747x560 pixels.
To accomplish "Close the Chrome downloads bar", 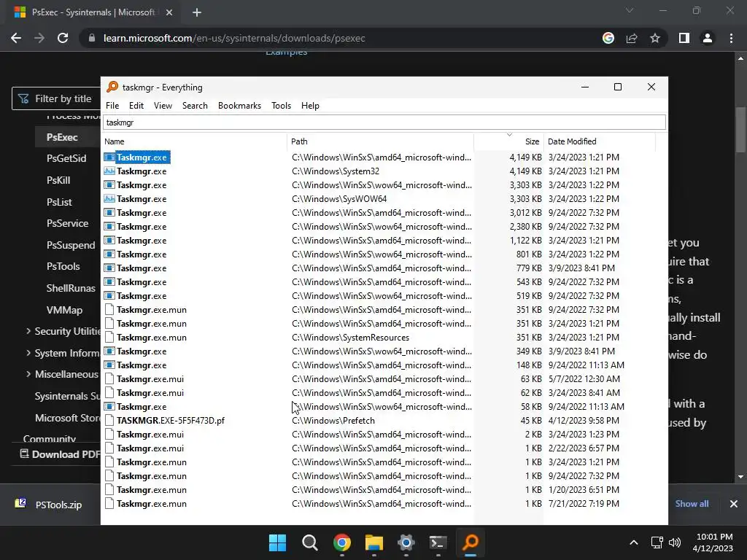I will [734, 504].
